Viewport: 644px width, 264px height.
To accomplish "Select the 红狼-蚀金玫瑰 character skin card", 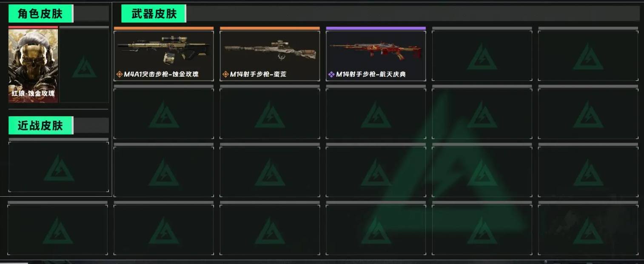I will click(33, 64).
